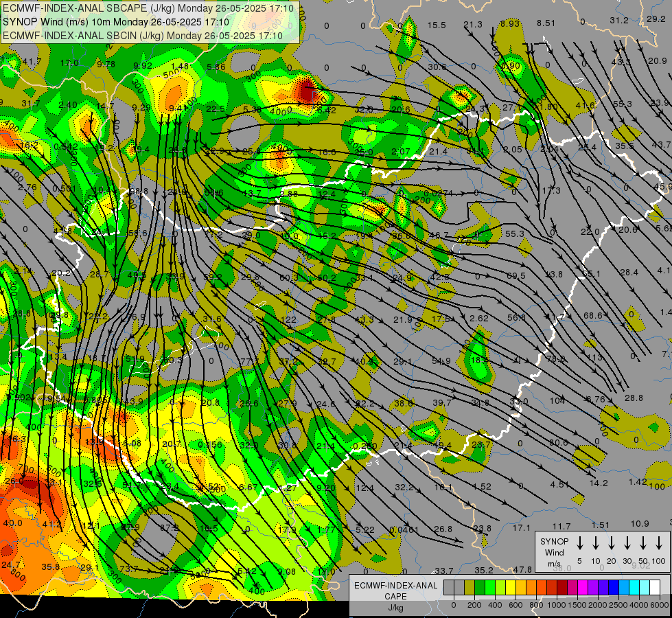
Task: Click the map value 0.456
Action: [x=210, y=444]
